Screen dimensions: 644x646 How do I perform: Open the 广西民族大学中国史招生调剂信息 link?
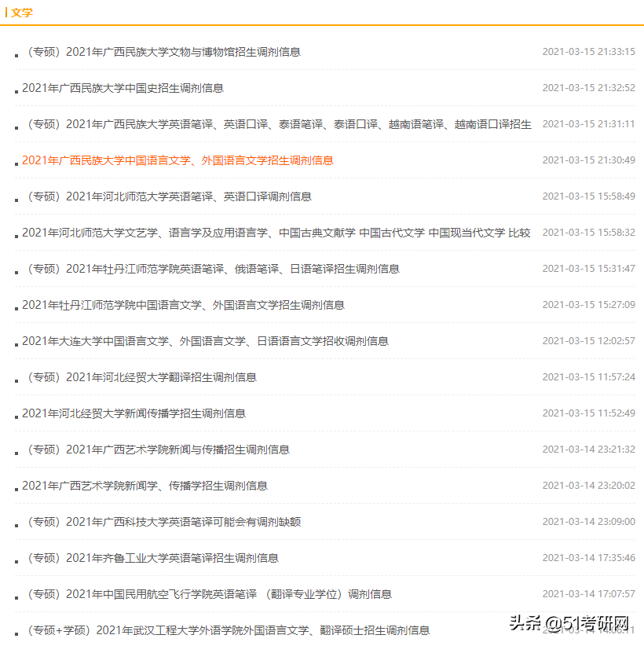(122, 88)
